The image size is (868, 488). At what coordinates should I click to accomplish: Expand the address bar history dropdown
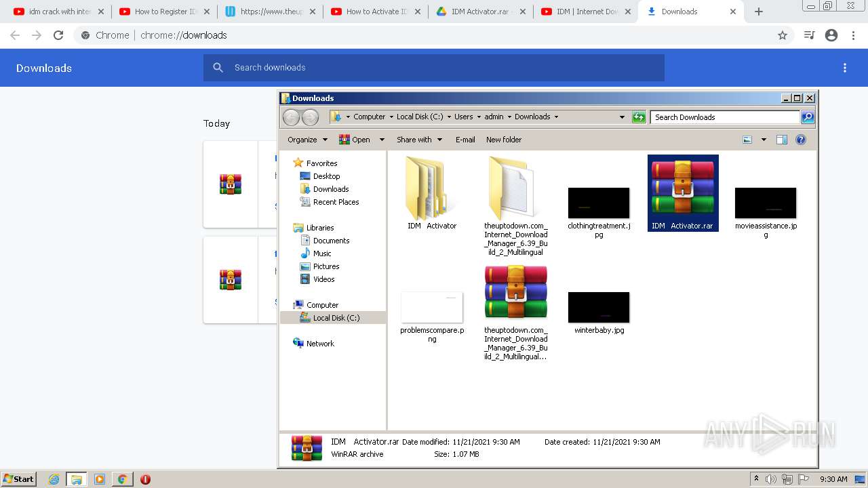tap(622, 117)
